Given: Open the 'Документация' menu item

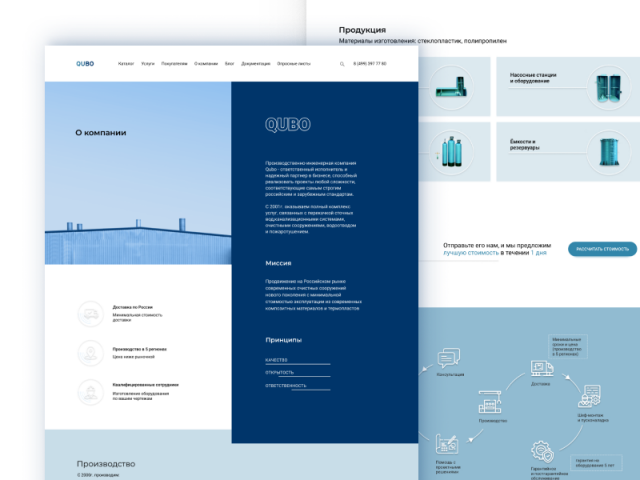Looking at the screenshot, I should [x=256, y=64].
